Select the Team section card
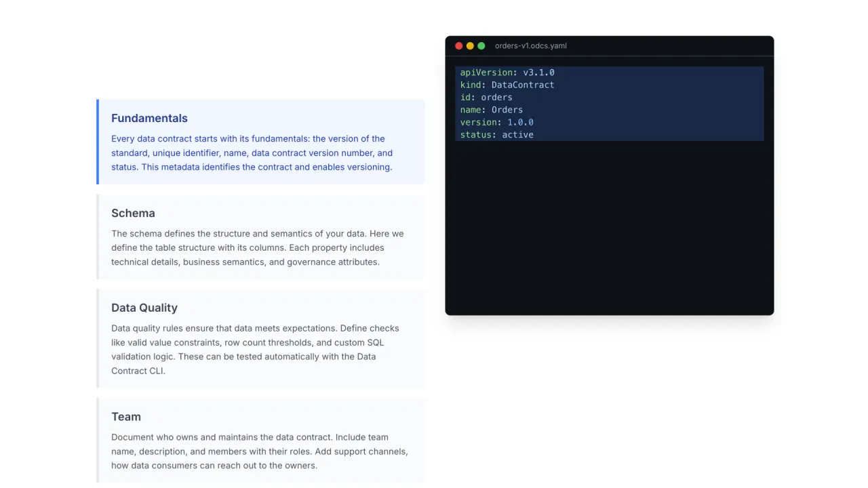The height and width of the screenshot is (488, 868). [x=261, y=441]
